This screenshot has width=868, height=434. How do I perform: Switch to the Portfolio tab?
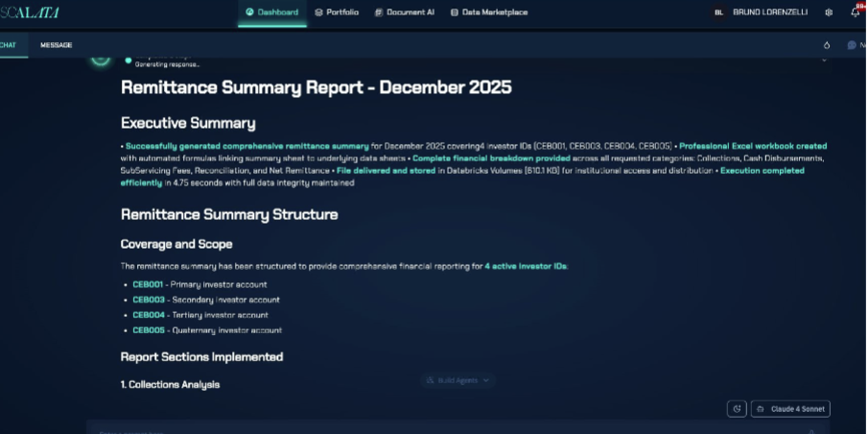(337, 12)
